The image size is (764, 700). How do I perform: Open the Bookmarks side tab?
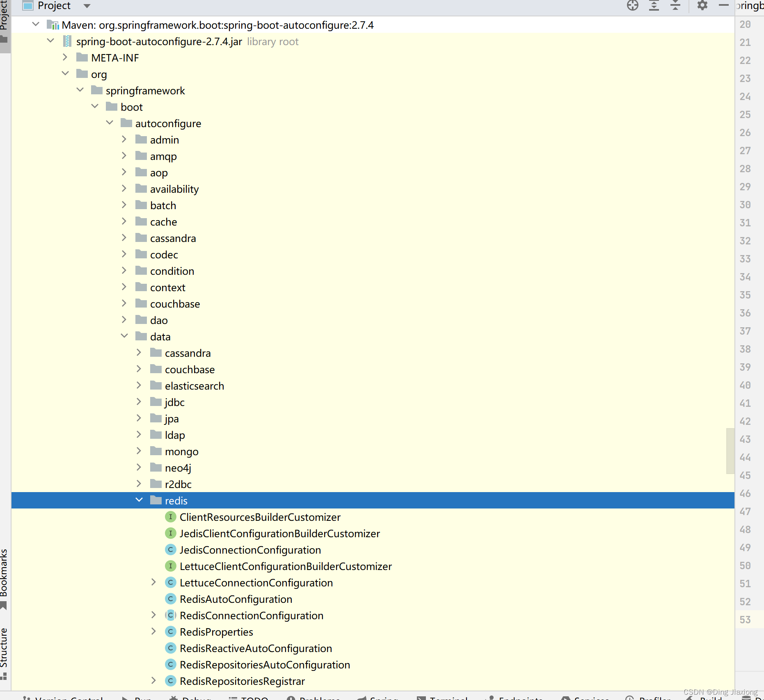point(5,579)
